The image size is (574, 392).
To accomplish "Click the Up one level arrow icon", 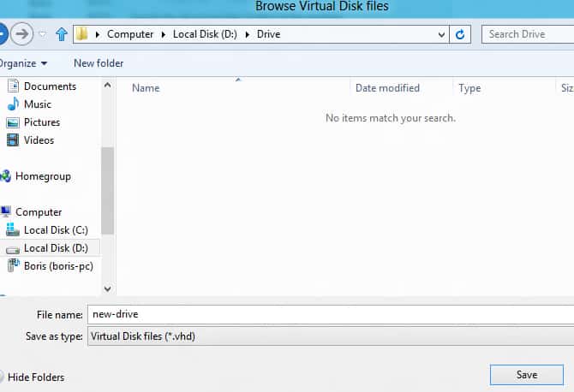I will [x=61, y=34].
